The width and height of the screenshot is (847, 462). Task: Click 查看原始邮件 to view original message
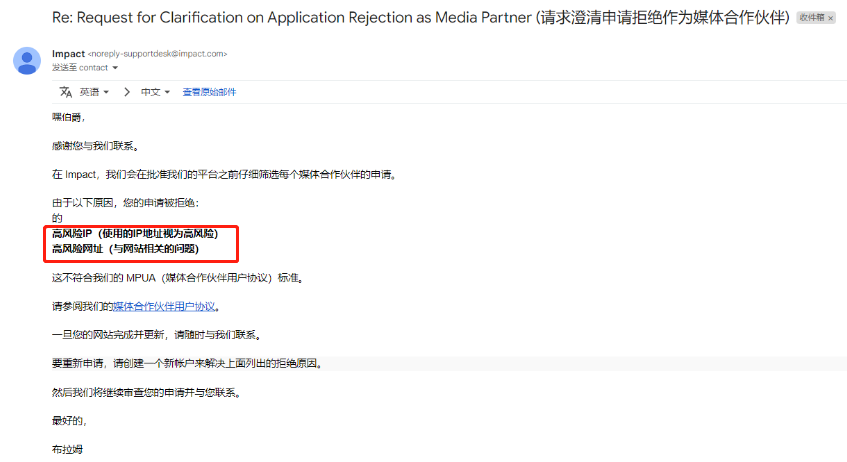coord(209,92)
